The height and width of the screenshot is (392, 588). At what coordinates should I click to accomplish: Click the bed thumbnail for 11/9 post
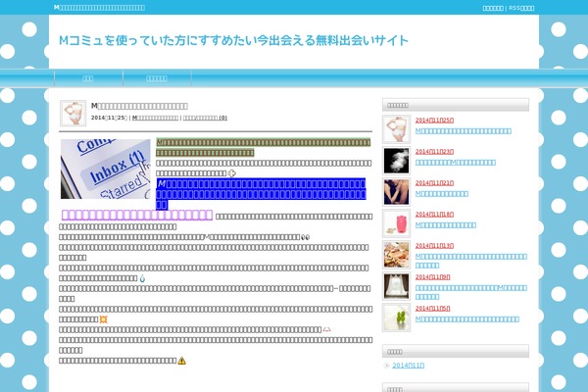coord(396,286)
